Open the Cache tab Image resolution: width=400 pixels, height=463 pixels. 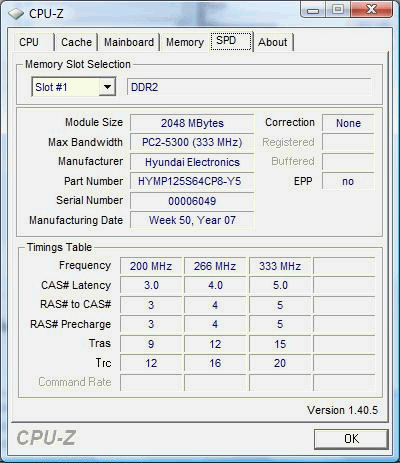[76, 42]
